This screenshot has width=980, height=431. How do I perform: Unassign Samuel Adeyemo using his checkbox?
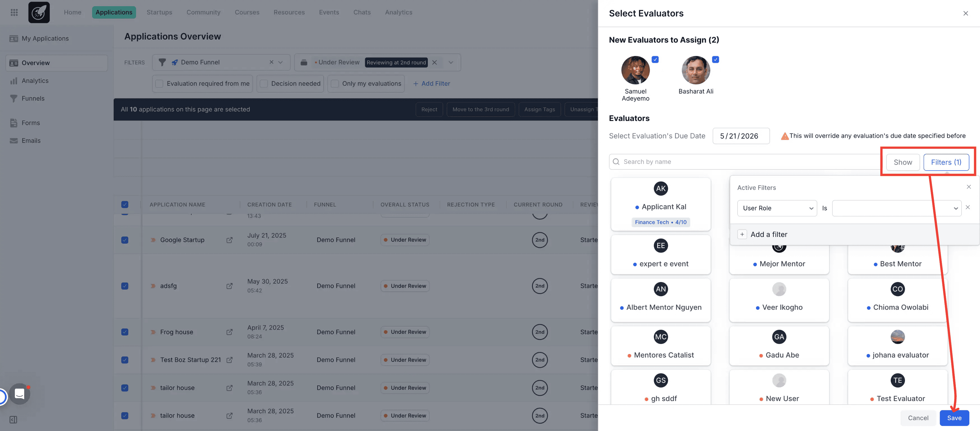coord(655,59)
